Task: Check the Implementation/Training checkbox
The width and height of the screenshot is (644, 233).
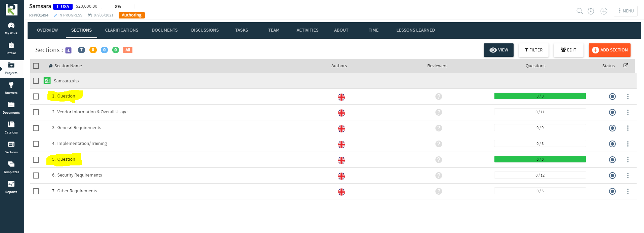Action: coord(36,144)
